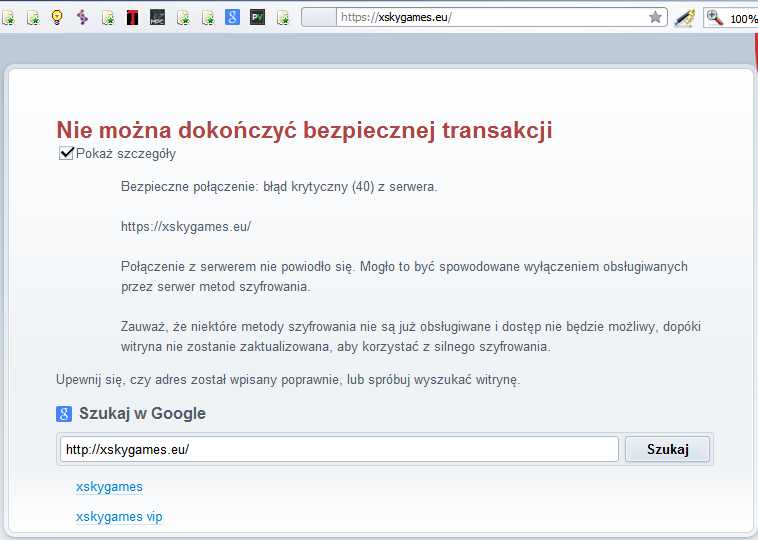Open the xskygames vip suggestion link
758x540 pixels.
[x=119, y=517]
